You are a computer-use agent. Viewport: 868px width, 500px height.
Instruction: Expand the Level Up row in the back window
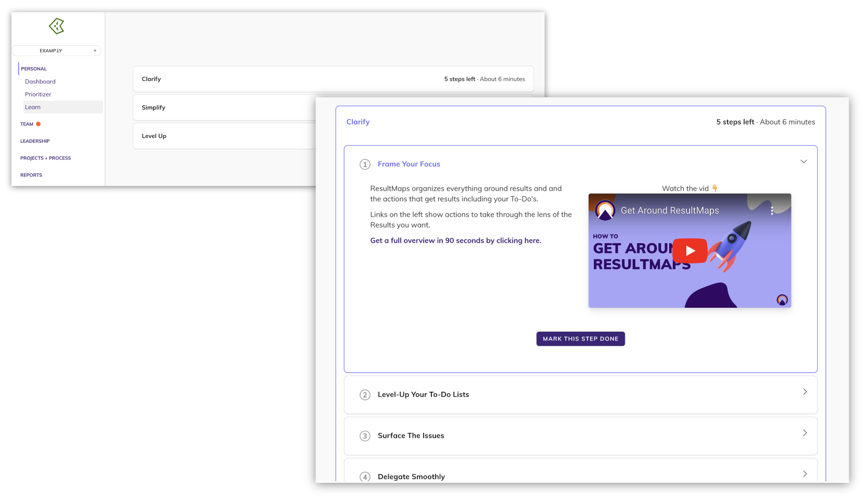224,136
